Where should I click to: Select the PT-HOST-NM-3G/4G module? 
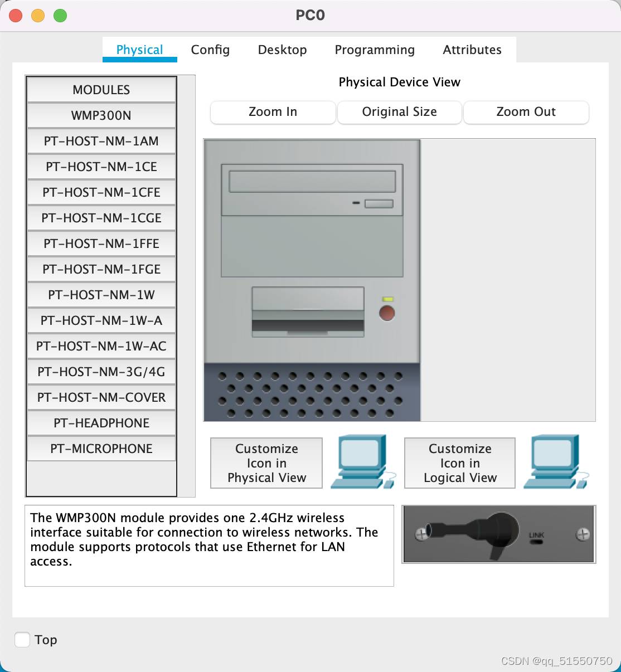point(101,372)
